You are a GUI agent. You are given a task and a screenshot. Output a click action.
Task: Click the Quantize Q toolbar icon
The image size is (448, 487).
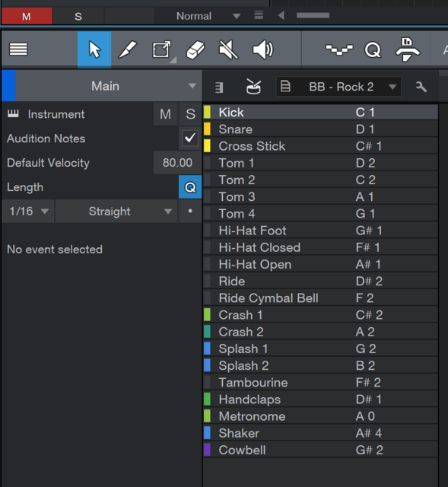[373, 49]
